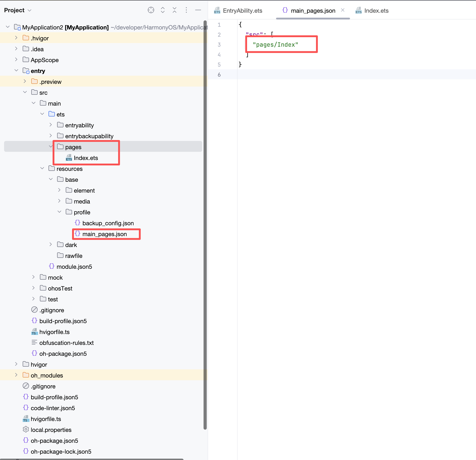
Task: Click the Expand All icon in Project panel
Action: 163,10
